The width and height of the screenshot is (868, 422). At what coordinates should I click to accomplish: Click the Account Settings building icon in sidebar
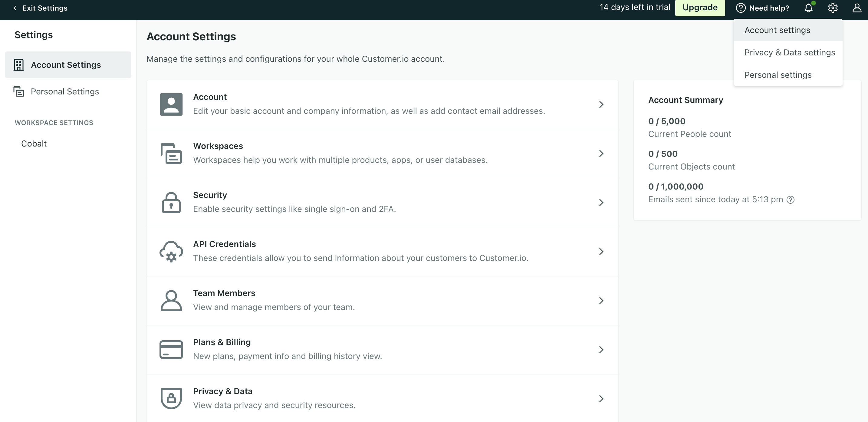[x=19, y=65]
